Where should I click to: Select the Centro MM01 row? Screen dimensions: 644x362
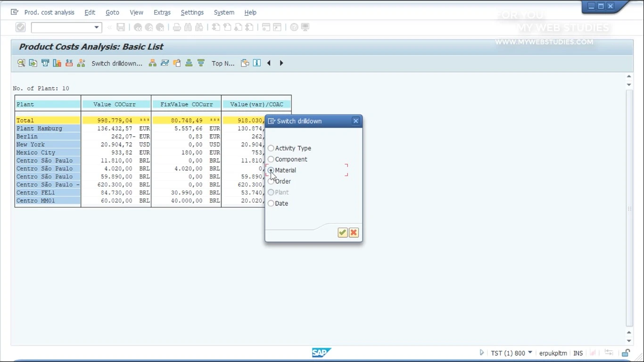coord(48,200)
